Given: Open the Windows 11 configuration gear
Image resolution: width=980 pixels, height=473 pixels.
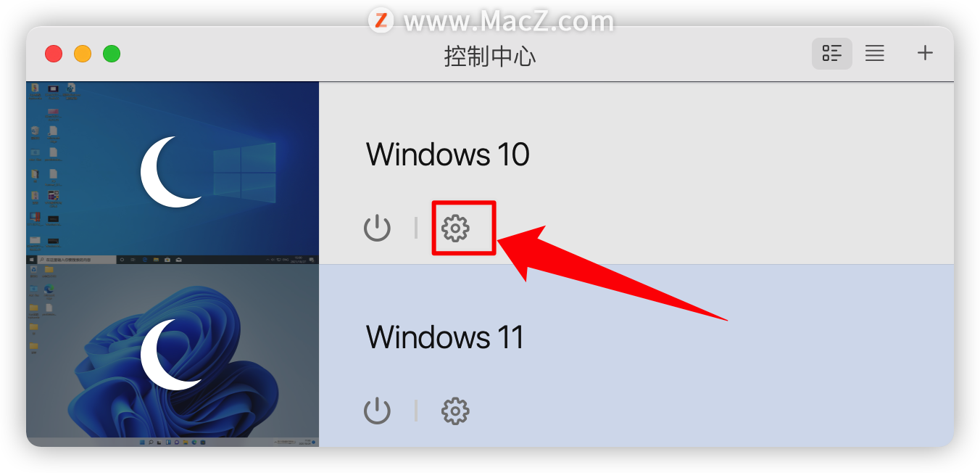Looking at the screenshot, I should click(455, 411).
